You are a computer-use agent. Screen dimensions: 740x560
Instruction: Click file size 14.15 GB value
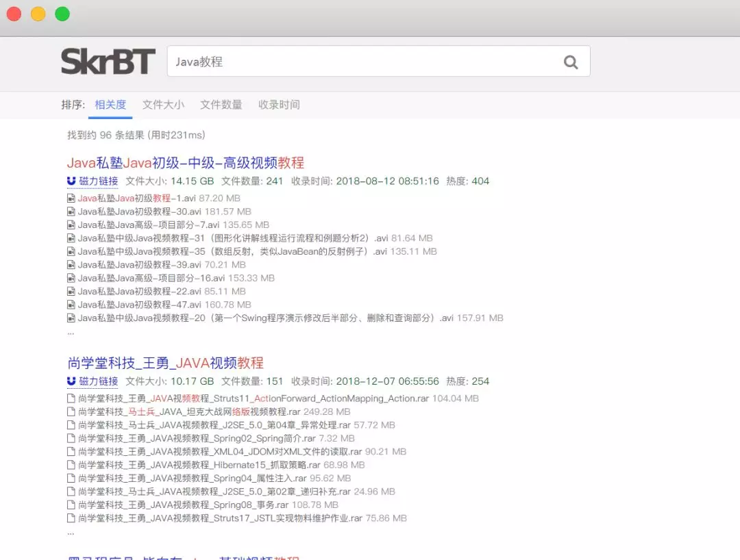(x=192, y=181)
